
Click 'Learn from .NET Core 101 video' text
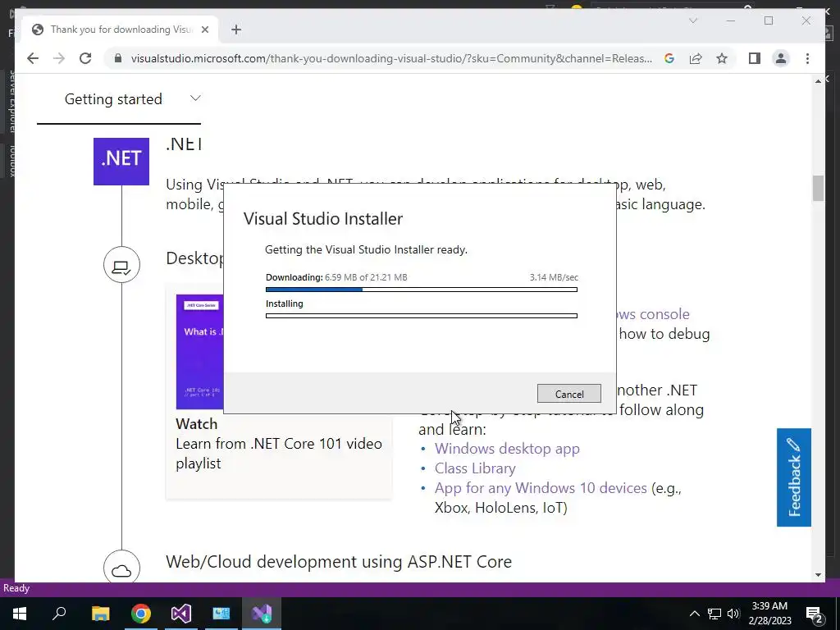279,444
